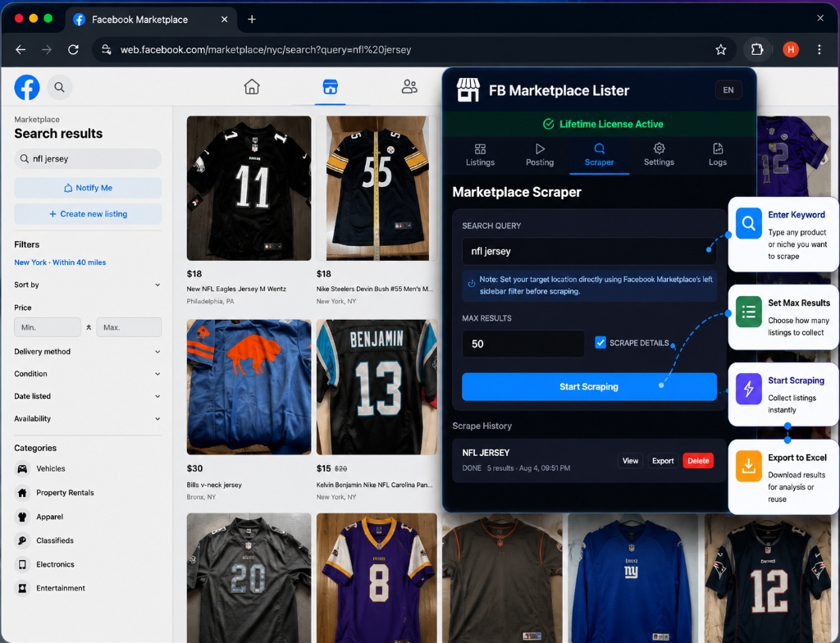
Task: Open a new tab with plus icon
Action: 252,20
